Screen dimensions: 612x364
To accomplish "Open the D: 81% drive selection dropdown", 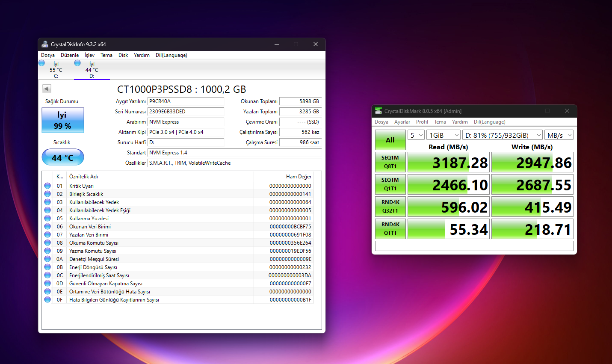I will (503, 135).
